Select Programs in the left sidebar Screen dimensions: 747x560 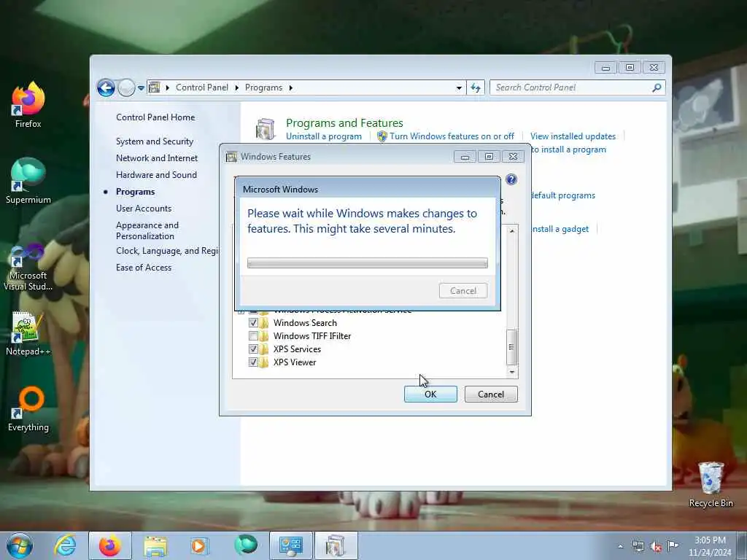pos(135,192)
